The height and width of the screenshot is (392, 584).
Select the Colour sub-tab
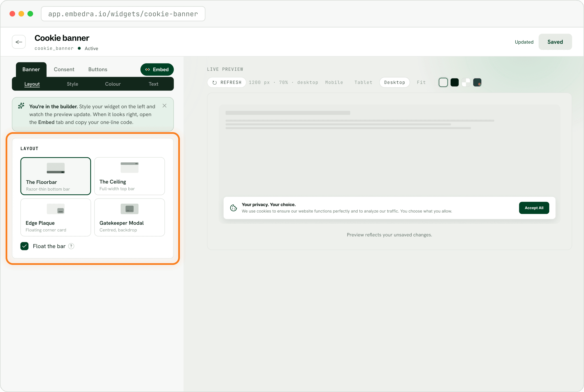(113, 84)
